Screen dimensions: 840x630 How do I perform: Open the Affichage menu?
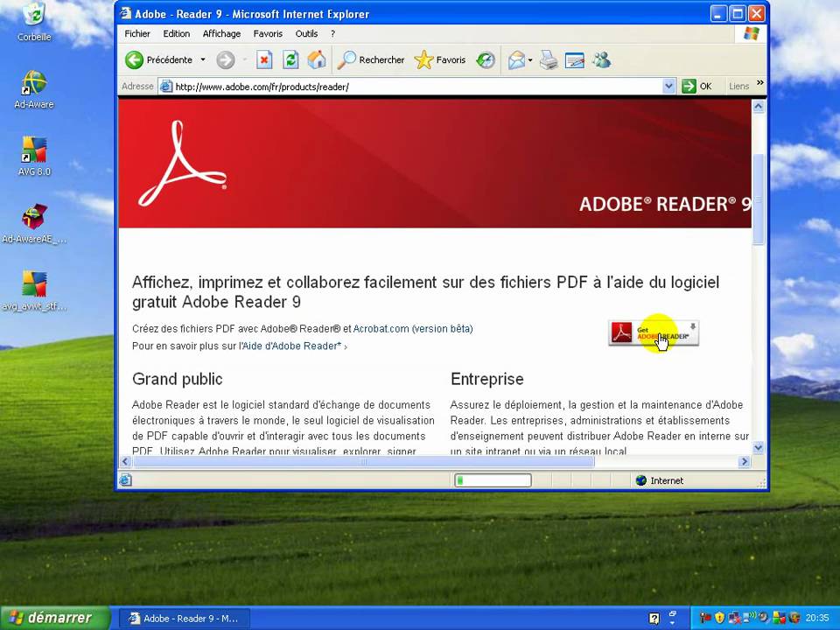point(221,34)
